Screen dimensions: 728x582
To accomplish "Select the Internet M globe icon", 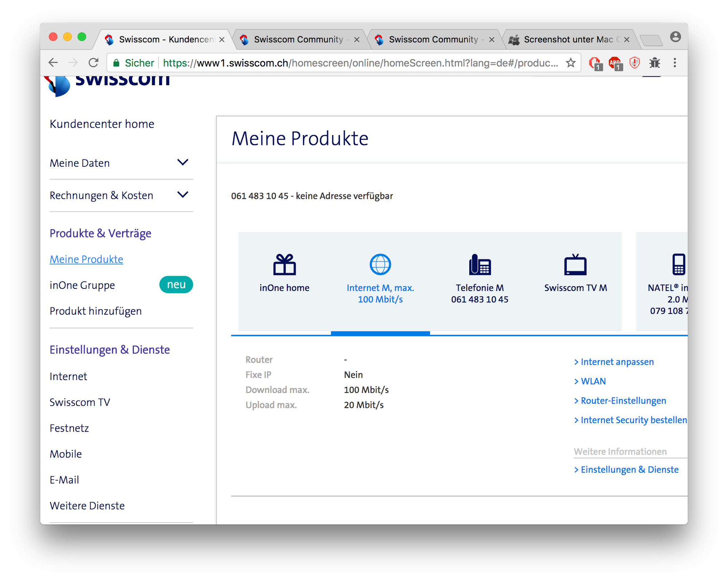I will click(380, 264).
